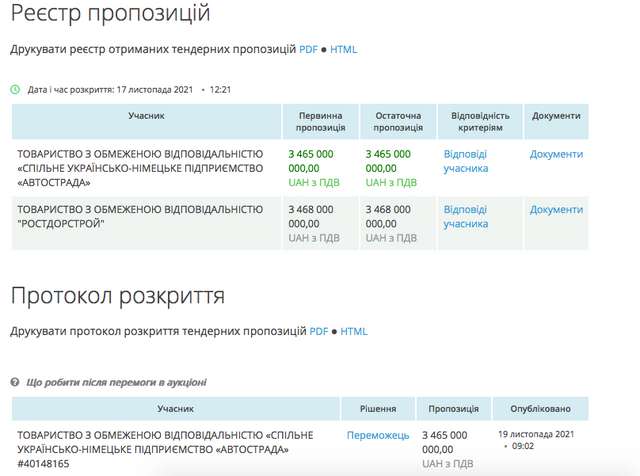Viewport: 640px width, 476px height.
Task: Click the 'Переможець' decision link
Action: (x=378, y=436)
